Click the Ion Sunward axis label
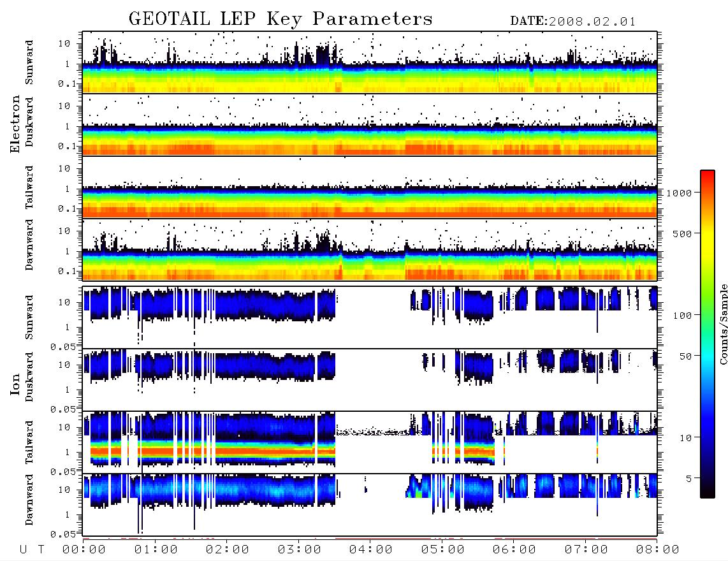728x561 pixels. tap(29, 317)
